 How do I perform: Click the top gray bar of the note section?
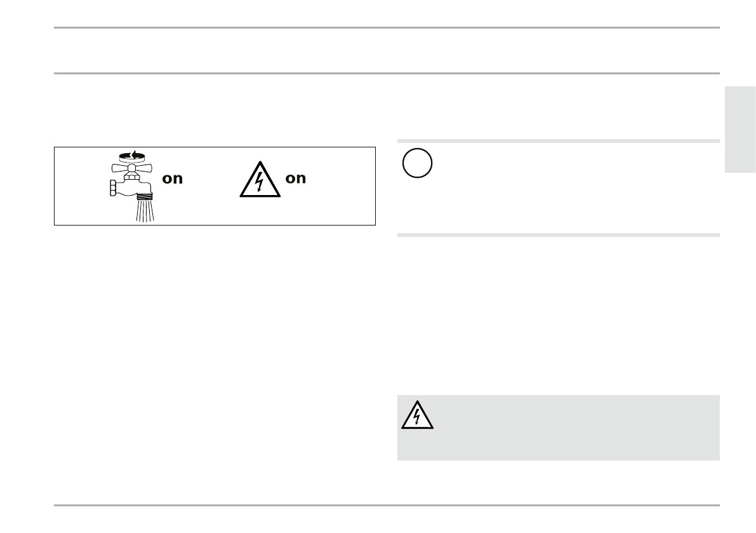tap(558, 141)
